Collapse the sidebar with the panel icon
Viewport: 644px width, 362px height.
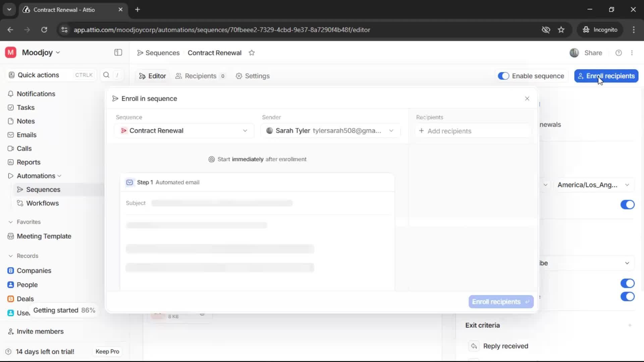118,52
